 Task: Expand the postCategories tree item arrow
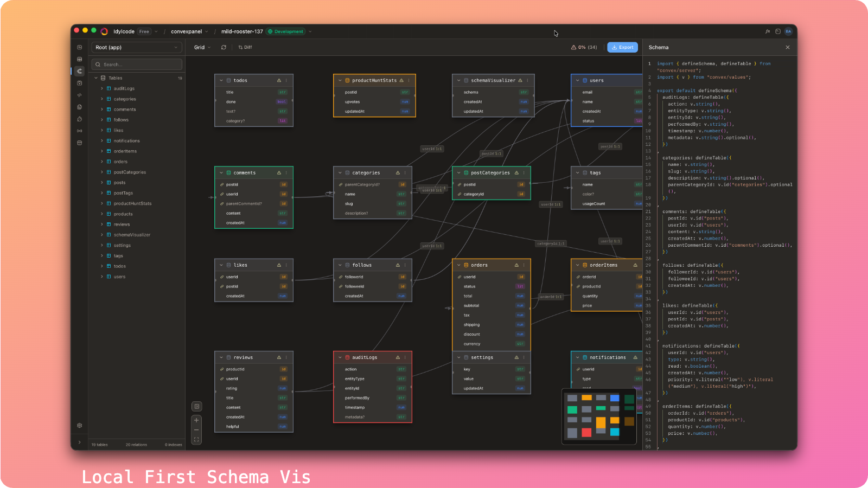coord(101,172)
